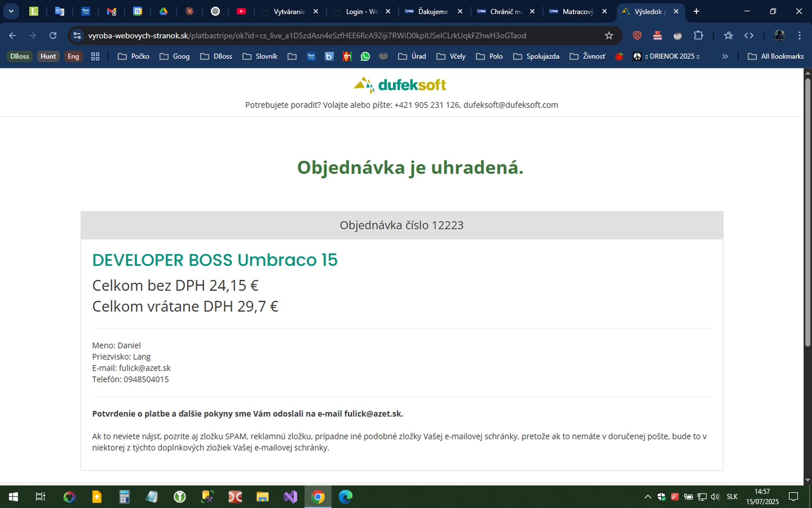Open Visual Studio from the taskbar
Image resolution: width=812 pixels, height=508 pixels.
pos(290,496)
